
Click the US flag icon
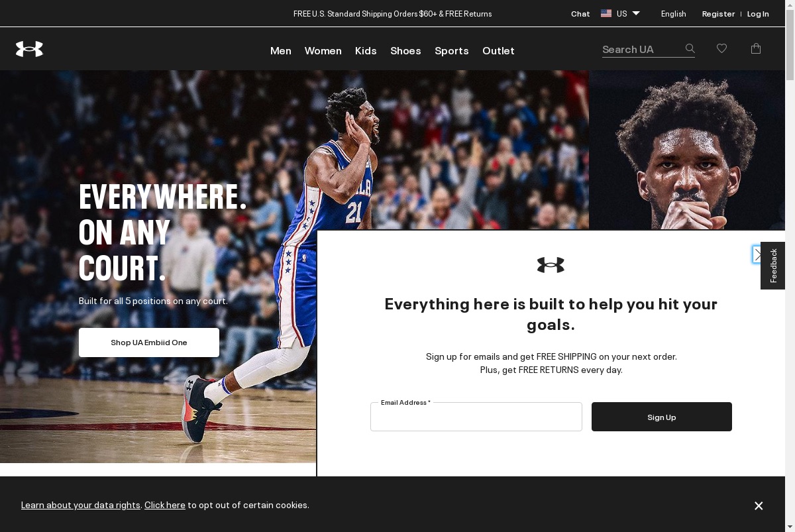(606, 13)
